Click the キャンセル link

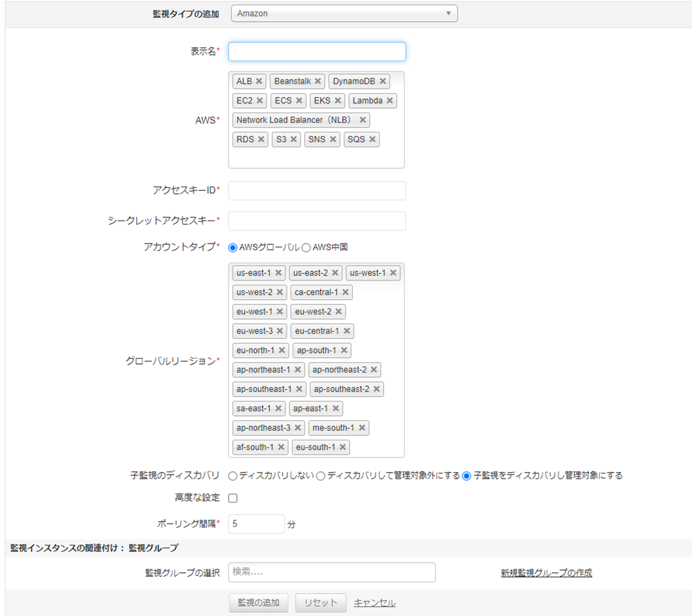point(374,603)
